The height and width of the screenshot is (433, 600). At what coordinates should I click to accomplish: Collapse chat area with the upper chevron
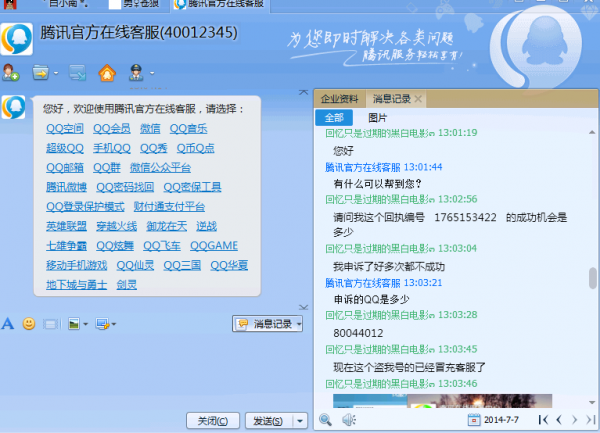click(x=303, y=92)
